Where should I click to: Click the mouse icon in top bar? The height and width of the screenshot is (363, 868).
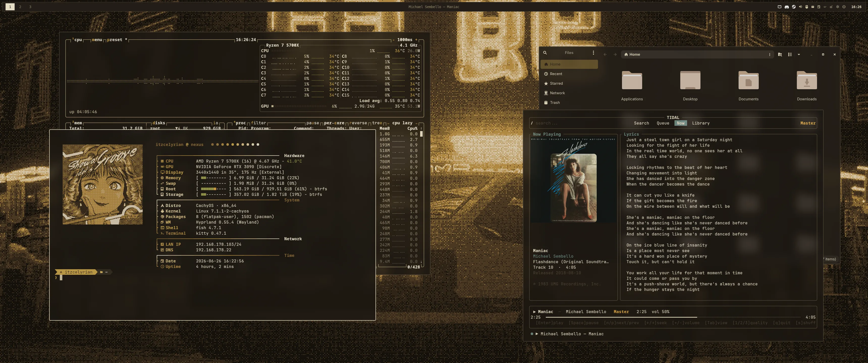(x=807, y=7)
